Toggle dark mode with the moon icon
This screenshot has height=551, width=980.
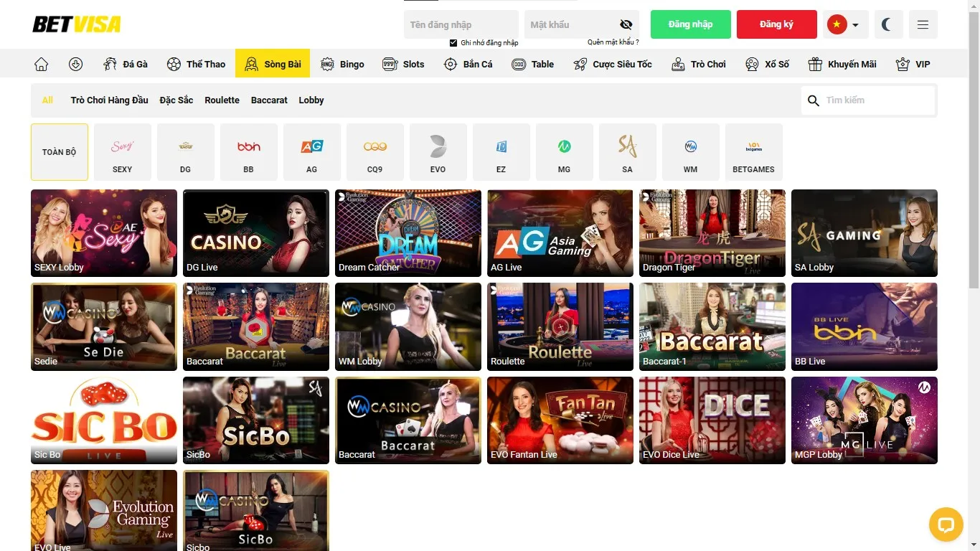889,24
